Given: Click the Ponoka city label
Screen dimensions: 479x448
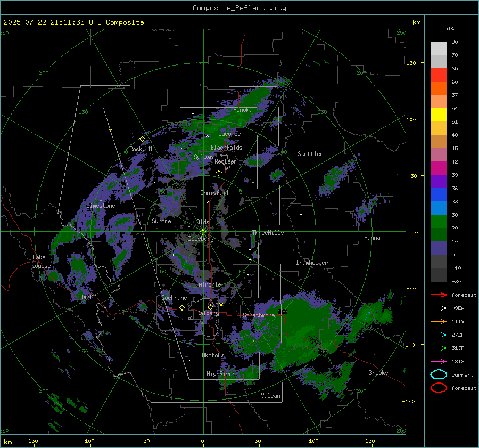Looking at the screenshot, I should (243, 110).
